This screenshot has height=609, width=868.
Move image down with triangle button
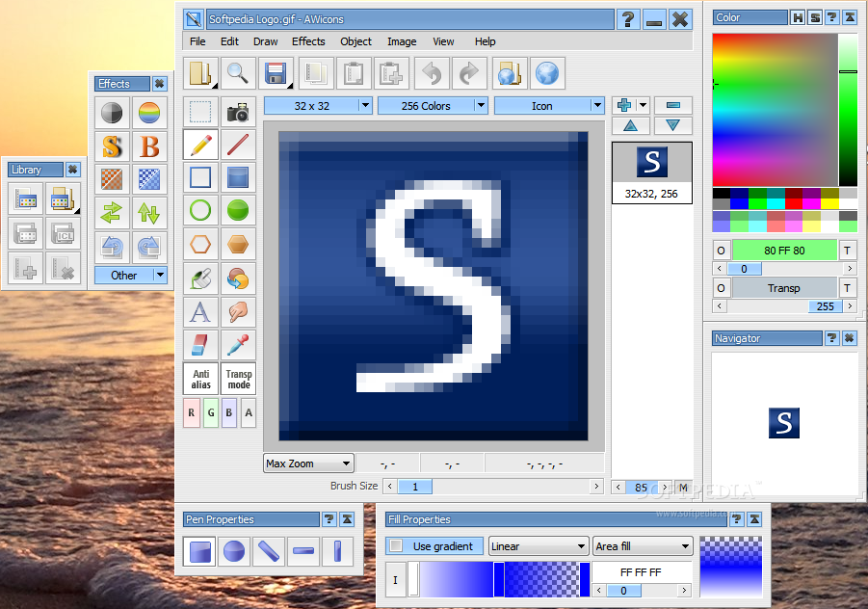coord(673,126)
